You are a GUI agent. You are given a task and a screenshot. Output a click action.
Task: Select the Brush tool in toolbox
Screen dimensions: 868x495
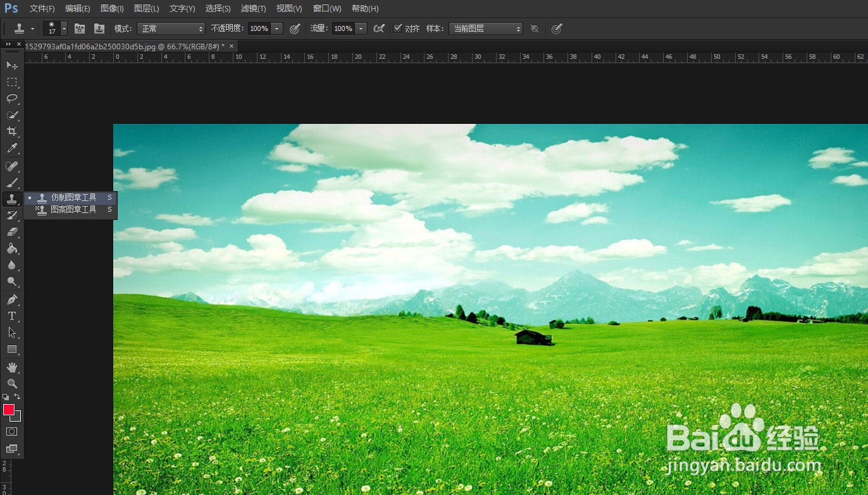(x=11, y=183)
